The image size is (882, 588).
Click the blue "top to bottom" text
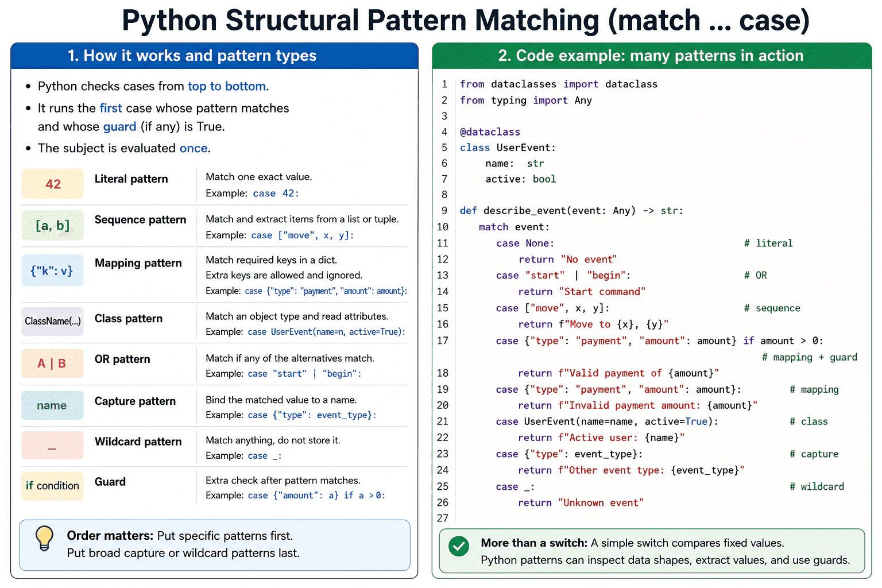point(227,86)
